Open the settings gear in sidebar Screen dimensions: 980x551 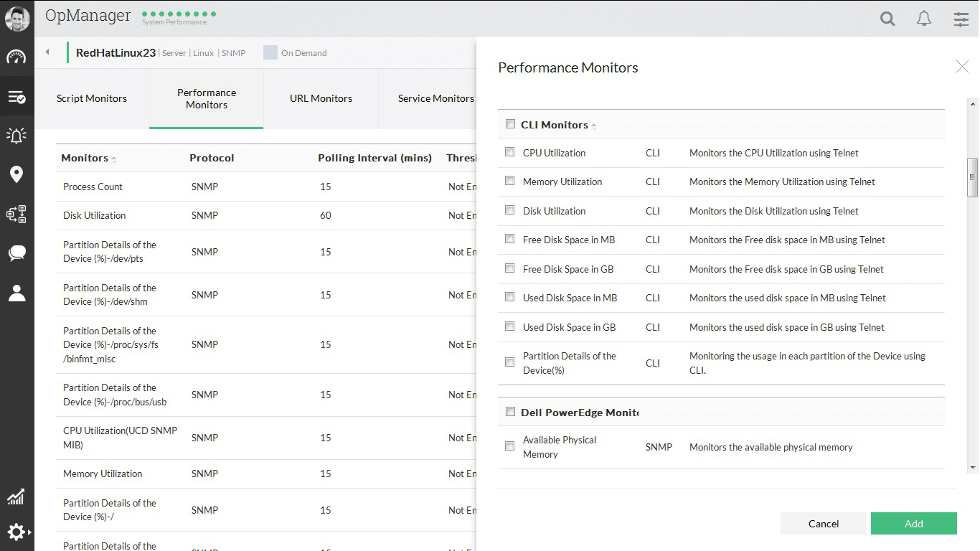pyautogui.click(x=17, y=532)
